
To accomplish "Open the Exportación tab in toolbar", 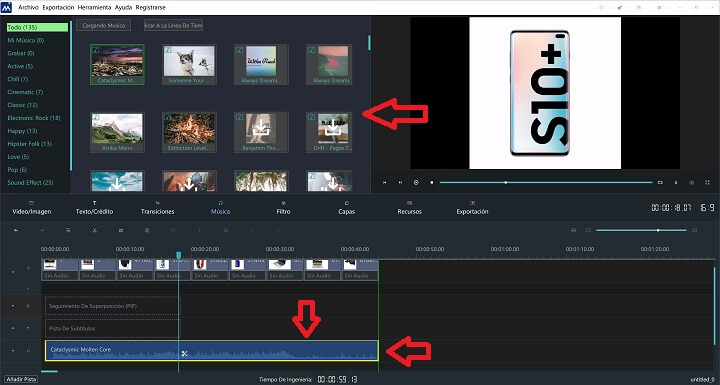I will (472, 208).
